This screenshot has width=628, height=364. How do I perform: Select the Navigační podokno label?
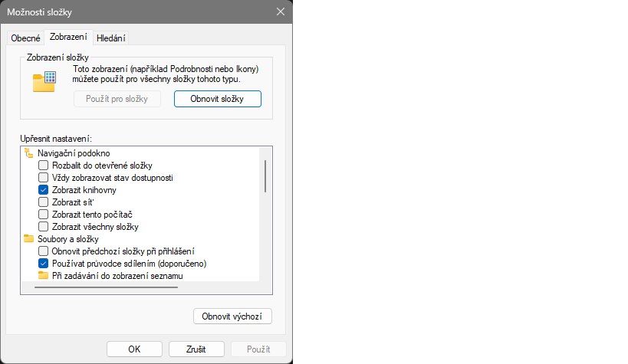pyautogui.click(x=74, y=153)
